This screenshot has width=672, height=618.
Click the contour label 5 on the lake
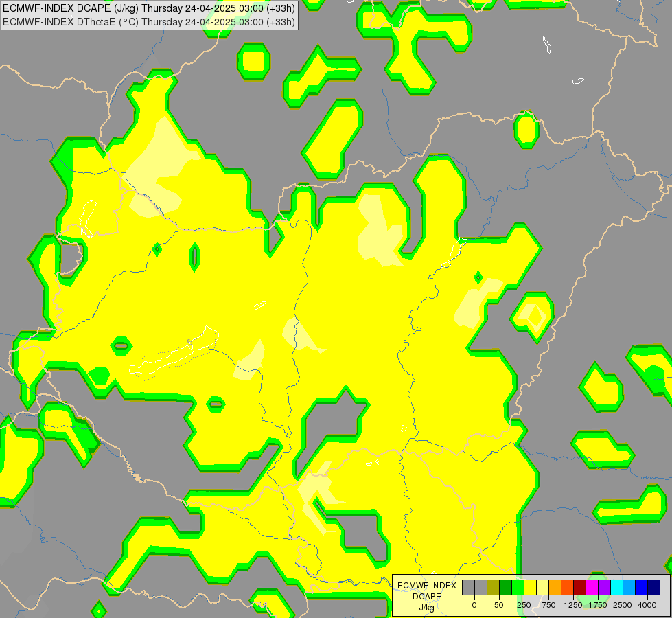190,342
